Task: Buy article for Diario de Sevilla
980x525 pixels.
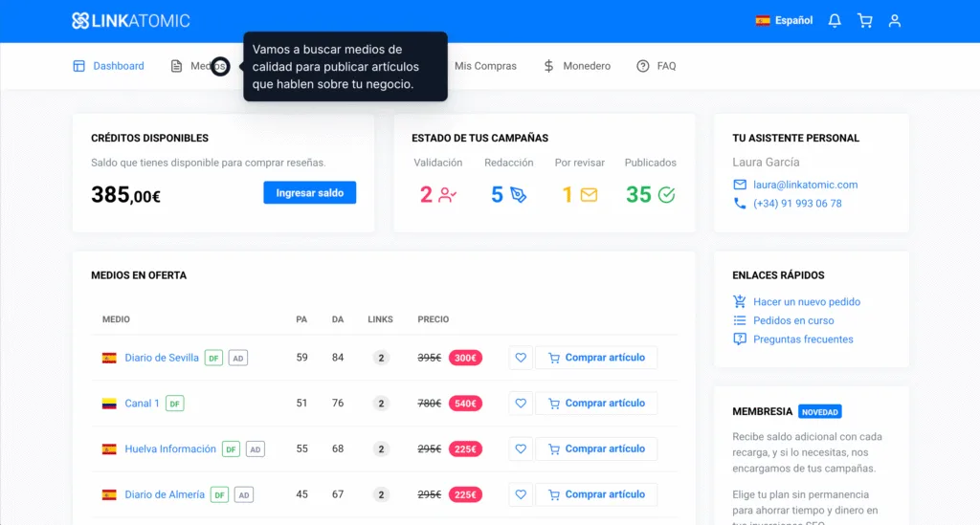Action: point(596,358)
